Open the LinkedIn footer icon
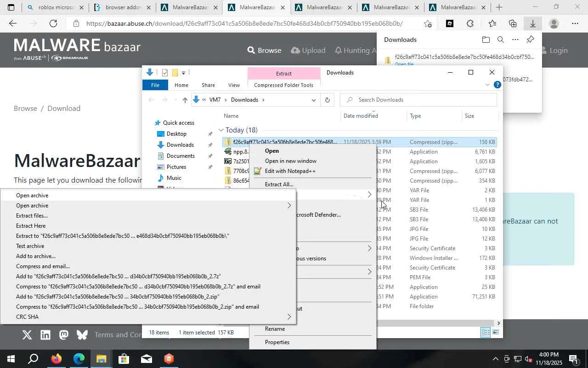588x368 pixels. click(x=45, y=335)
